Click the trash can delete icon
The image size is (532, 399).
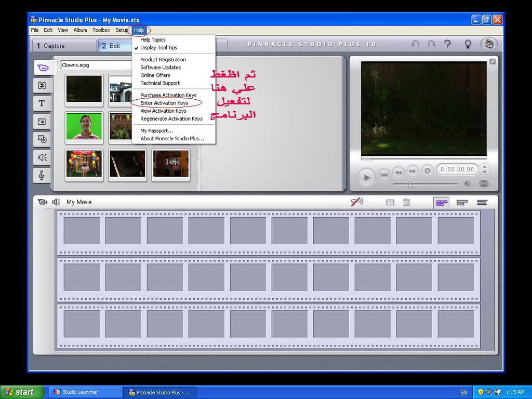[x=406, y=202]
